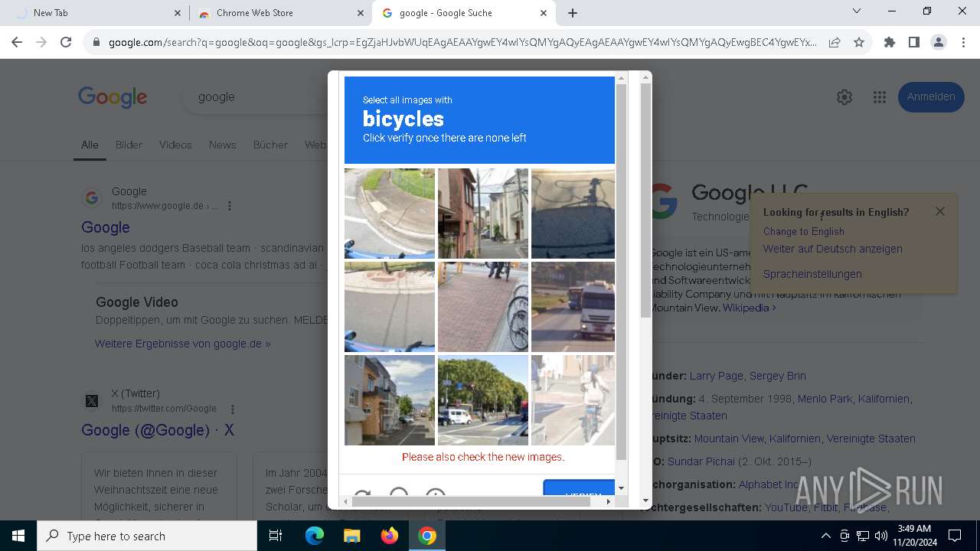Select captcha tile with white truck on road
980x551 pixels.
[573, 307]
